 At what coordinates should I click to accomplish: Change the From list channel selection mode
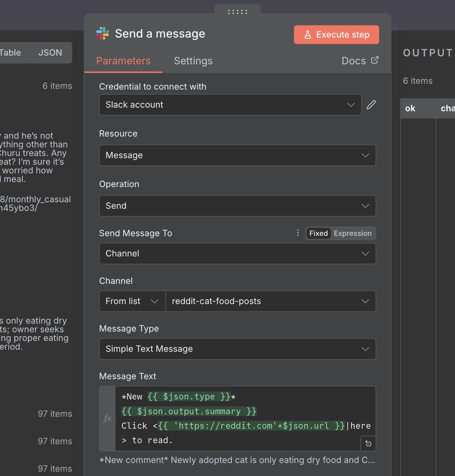132,301
